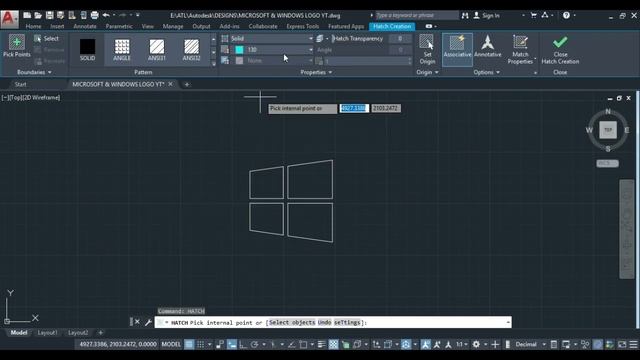
Task: Open the Express Tools ribbon tab
Action: (302, 26)
